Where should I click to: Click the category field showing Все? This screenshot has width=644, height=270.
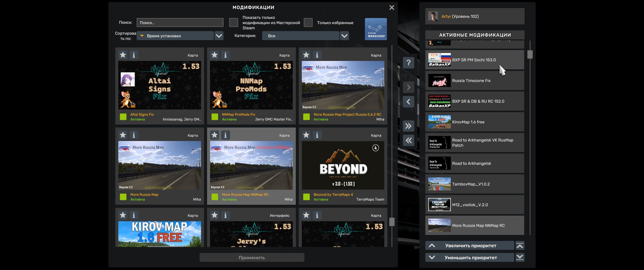[301, 36]
